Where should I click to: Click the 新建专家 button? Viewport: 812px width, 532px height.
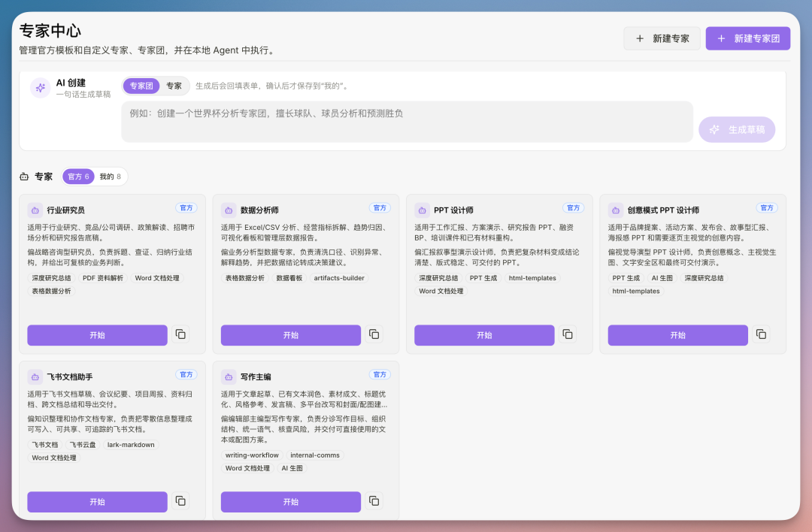click(x=662, y=38)
